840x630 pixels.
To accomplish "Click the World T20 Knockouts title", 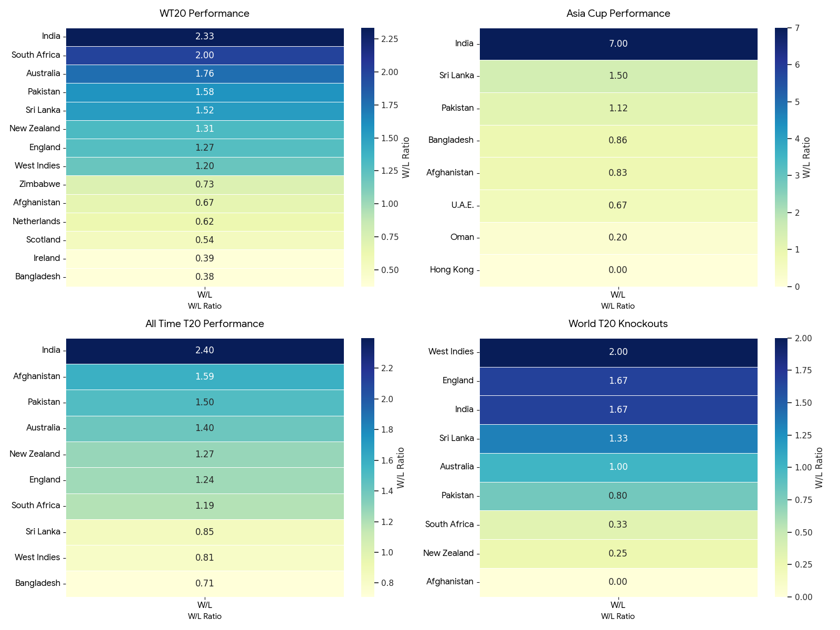I will click(x=618, y=324).
